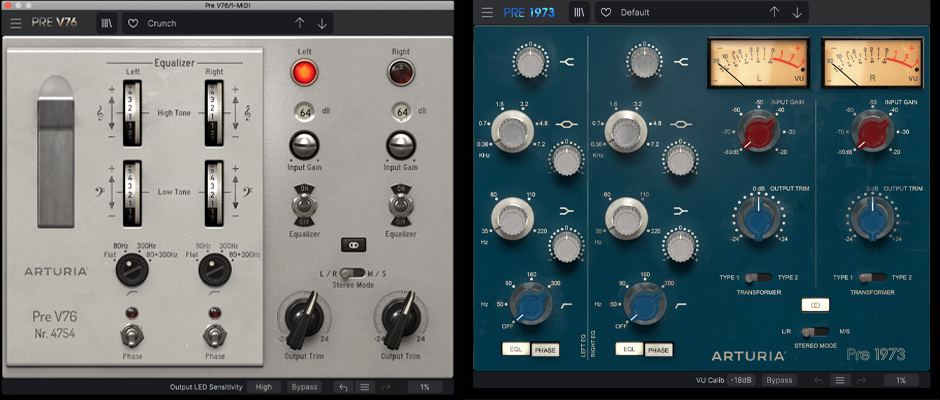Image resolution: width=940 pixels, height=400 pixels.
Task: Click the Pre V76 logo title
Action: pyautogui.click(x=55, y=23)
